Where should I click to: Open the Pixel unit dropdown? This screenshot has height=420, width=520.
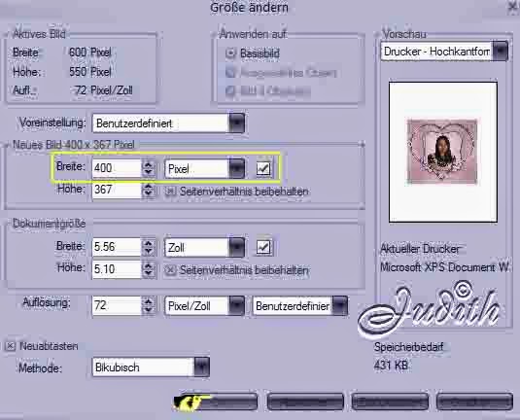click(x=205, y=168)
